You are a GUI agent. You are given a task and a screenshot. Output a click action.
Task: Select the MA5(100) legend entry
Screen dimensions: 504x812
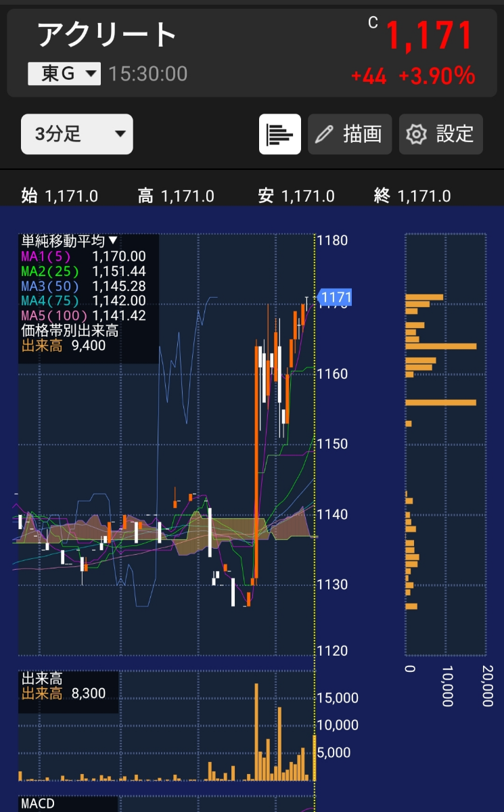(54, 315)
